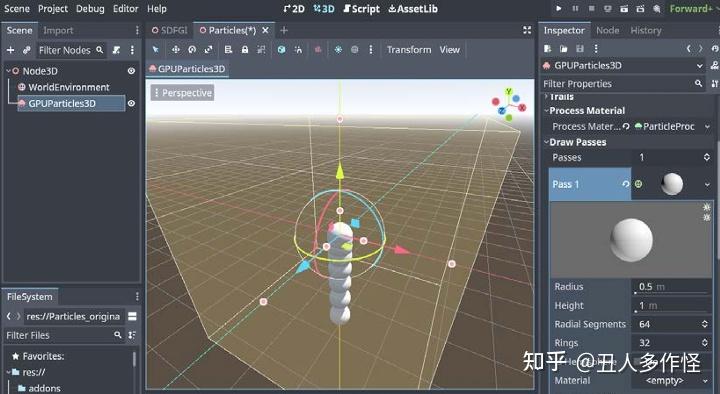Image resolution: width=720 pixels, height=394 pixels.
Task: Run a specific scene clapperboard icon
Action: (x=641, y=8)
